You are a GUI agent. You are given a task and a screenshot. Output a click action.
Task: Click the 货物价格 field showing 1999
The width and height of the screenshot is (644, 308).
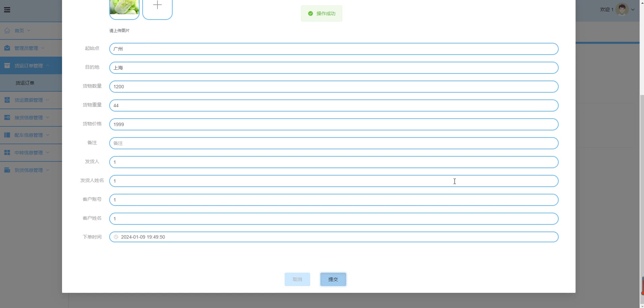pyautogui.click(x=334, y=124)
